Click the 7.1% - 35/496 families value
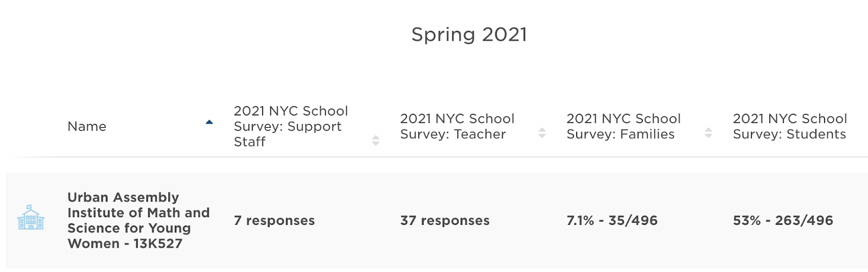 pyautogui.click(x=612, y=221)
